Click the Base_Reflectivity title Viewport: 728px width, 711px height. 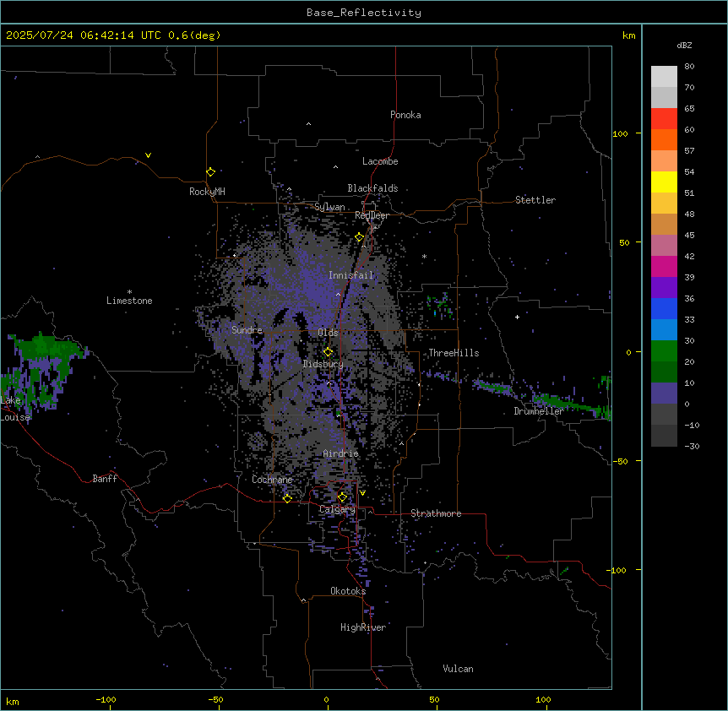coord(364,13)
